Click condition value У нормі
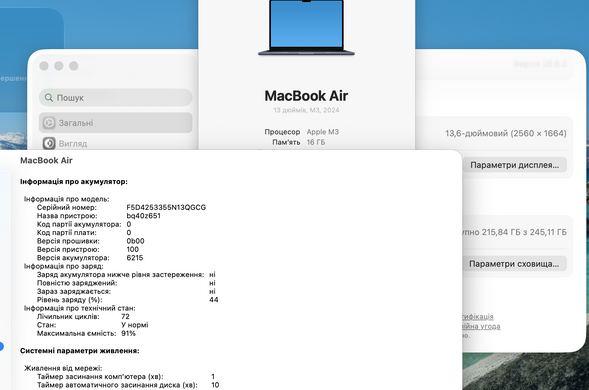This screenshot has height=390, width=589. pos(135,325)
